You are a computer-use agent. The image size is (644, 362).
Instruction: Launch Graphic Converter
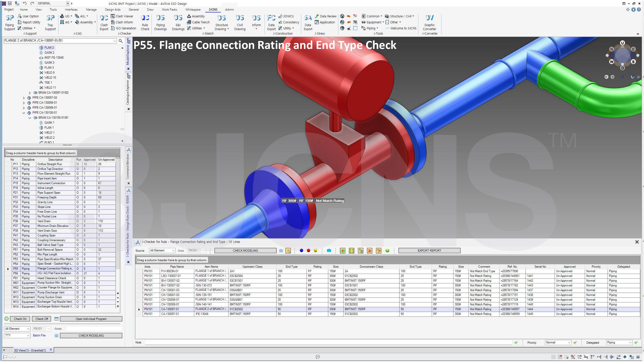click(429, 23)
